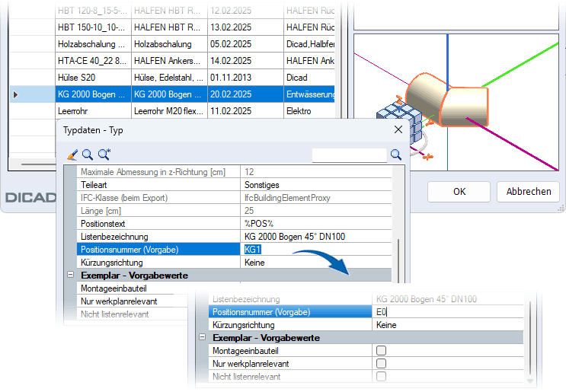This screenshot has height=392, width=566.
Task: Toggle the Nur werkplanrelevant checkbox
Action: pos(381,364)
